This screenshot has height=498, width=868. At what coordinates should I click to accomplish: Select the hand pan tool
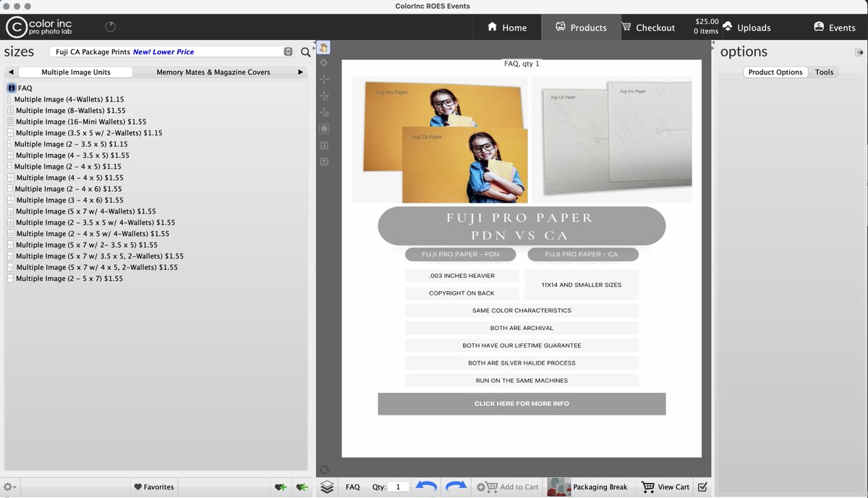(x=324, y=48)
